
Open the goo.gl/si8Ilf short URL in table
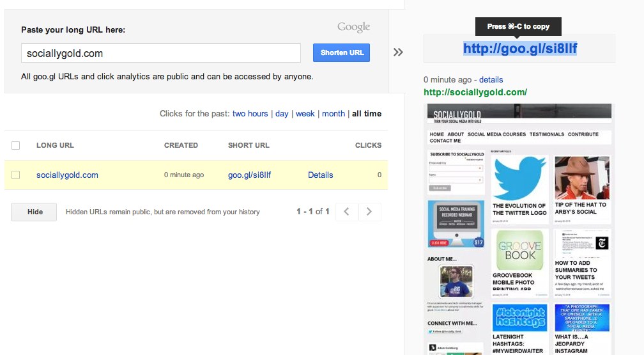click(x=249, y=175)
